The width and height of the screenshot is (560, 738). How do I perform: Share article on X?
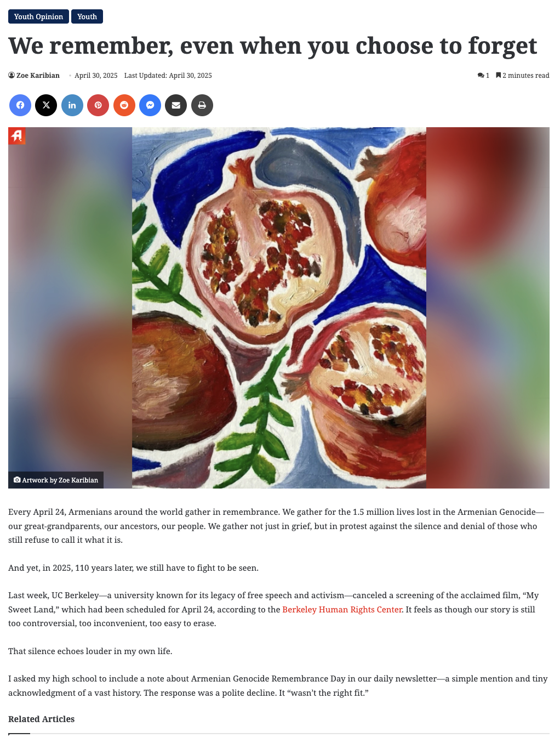coord(46,105)
